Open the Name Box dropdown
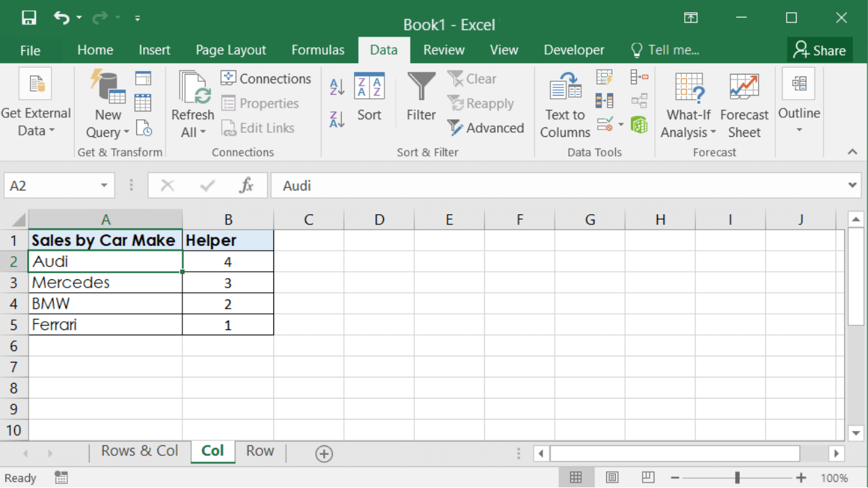Screen dimensions: 868x488 click(x=104, y=186)
